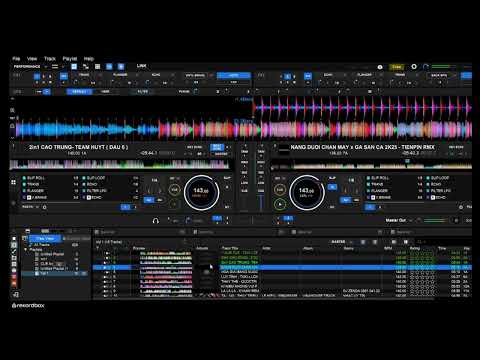480x360 pixels.
Task: Toggle the blue DEFAULT bank in the CFX row
Action: [79, 91]
